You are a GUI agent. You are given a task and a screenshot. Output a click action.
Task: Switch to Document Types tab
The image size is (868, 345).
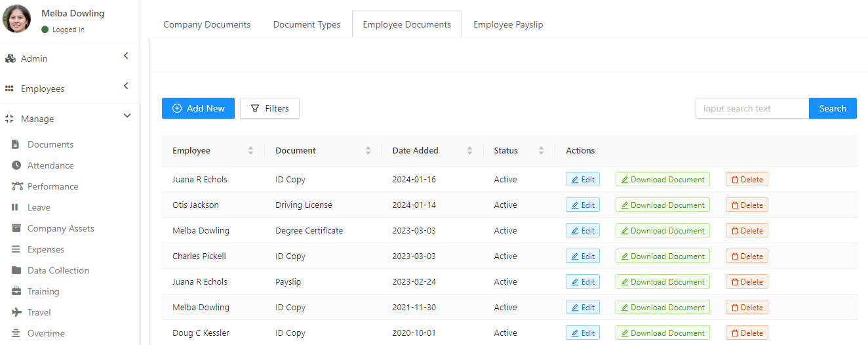point(307,24)
